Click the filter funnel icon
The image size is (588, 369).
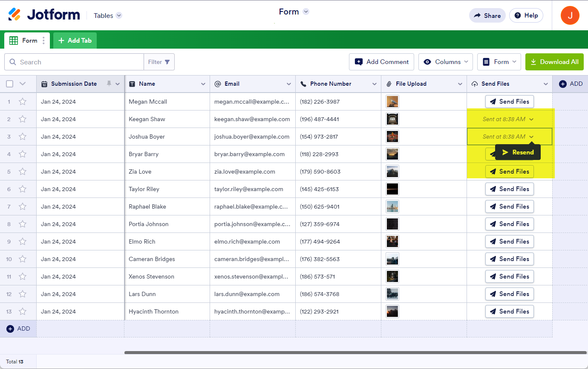point(167,62)
